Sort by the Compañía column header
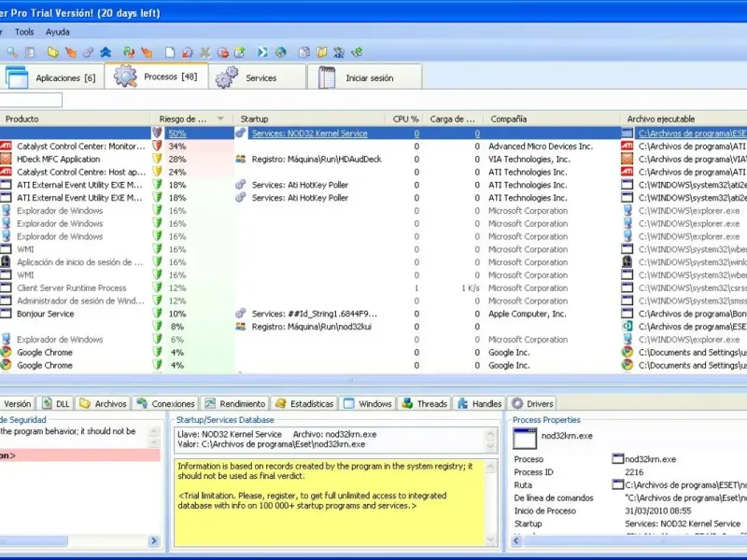 tap(552, 119)
